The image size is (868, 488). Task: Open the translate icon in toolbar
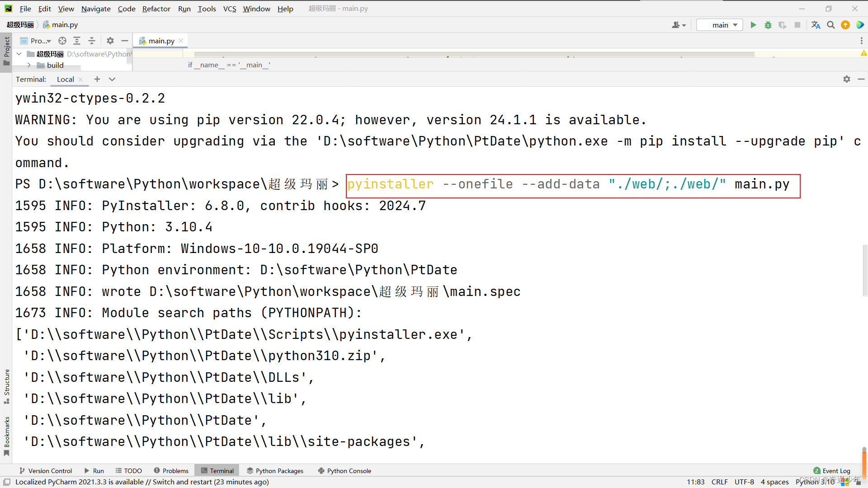tap(816, 25)
